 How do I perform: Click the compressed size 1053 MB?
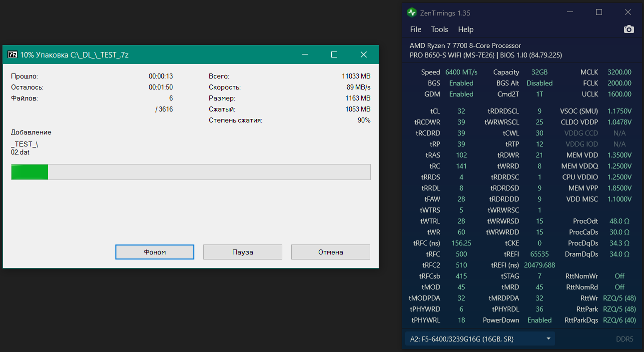358,109
